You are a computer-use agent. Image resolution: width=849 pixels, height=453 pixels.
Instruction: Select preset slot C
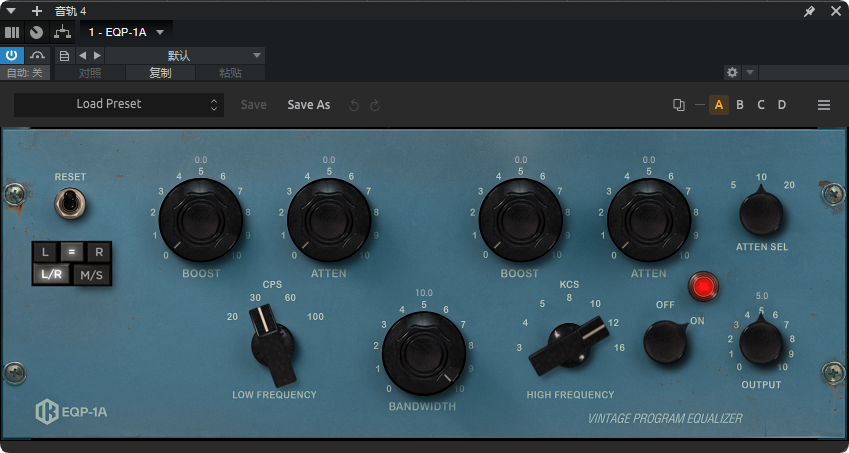click(761, 105)
